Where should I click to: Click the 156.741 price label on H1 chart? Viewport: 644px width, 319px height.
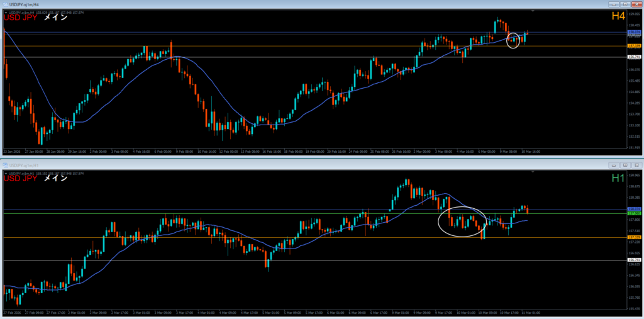(634, 260)
